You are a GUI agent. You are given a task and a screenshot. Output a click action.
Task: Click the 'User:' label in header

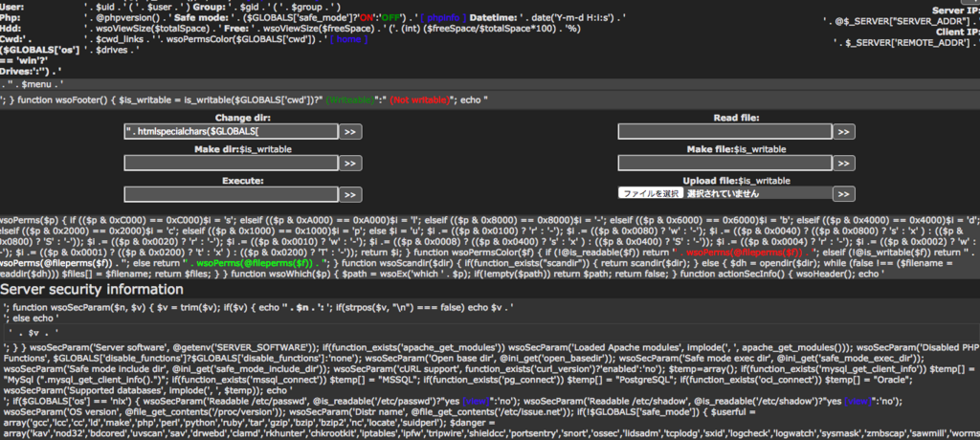coord(12,7)
